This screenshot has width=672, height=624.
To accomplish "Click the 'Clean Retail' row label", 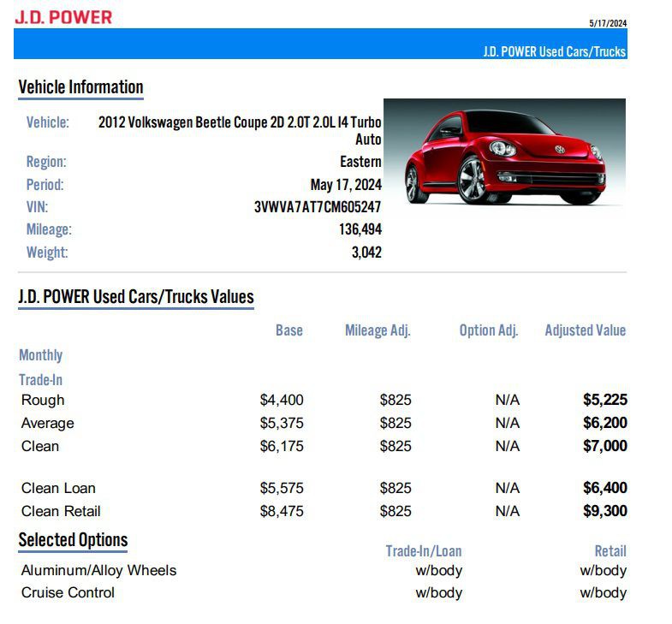I will (x=61, y=511).
